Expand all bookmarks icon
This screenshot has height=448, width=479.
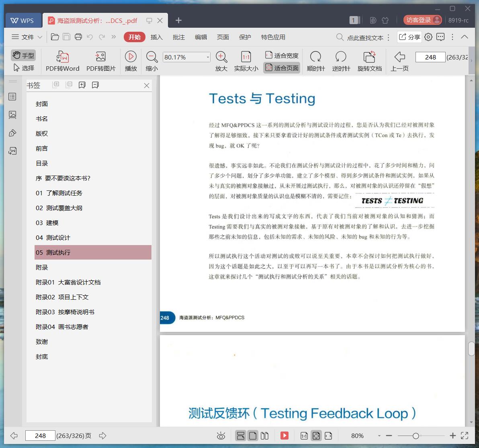(55, 85)
